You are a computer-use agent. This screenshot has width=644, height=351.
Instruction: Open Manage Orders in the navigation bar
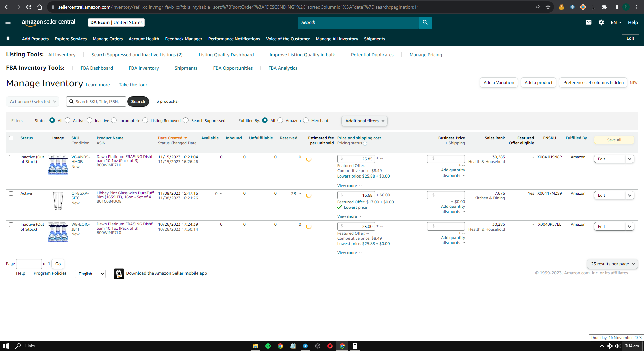point(108,39)
